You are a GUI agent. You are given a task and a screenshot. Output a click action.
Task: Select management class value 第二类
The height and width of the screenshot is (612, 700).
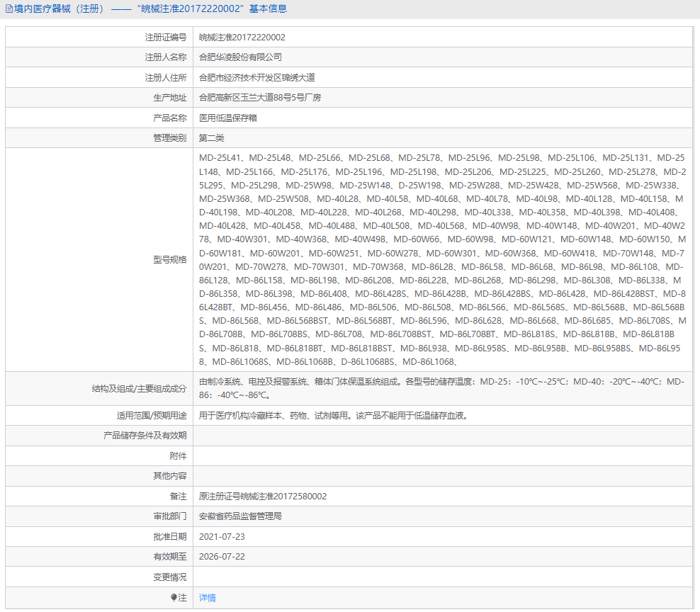click(211, 138)
